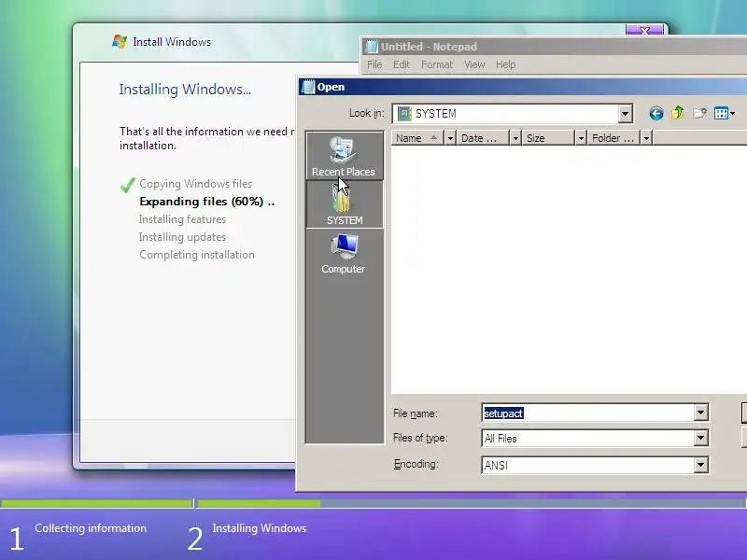Open Recent Places in the Open dialog sidebar

344,156
